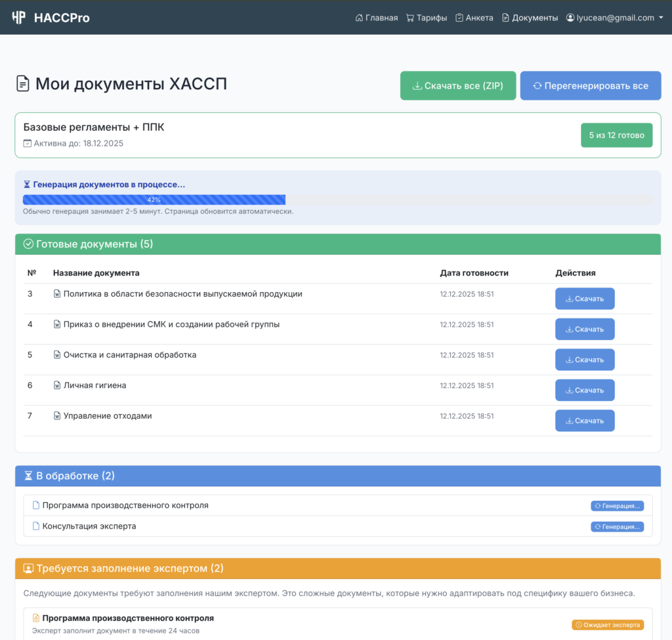Click the document icon beside page title
This screenshot has height=640, width=672.
[23, 84]
